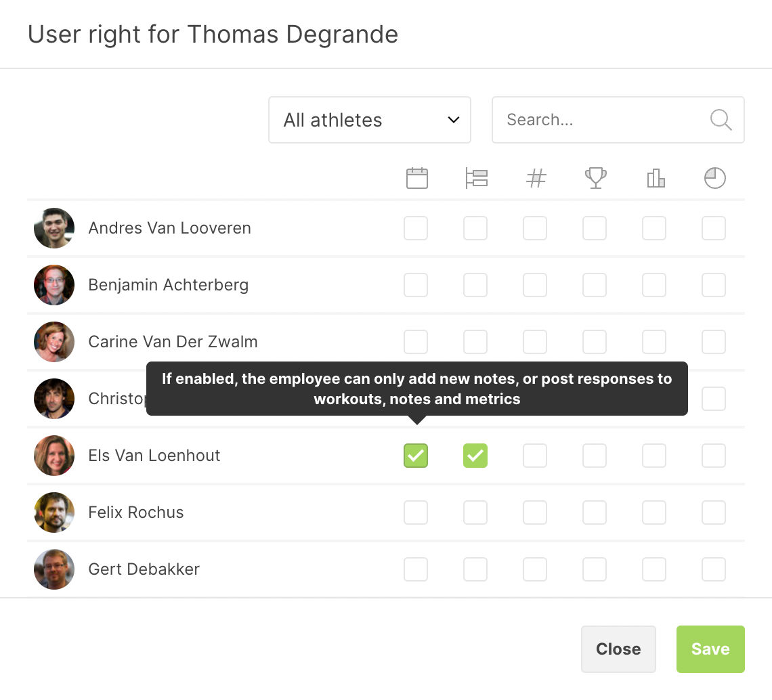Image resolution: width=772 pixels, height=700 pixels.
Task: Enable trophy right for Felix Rochus
Action: (595, 512)
